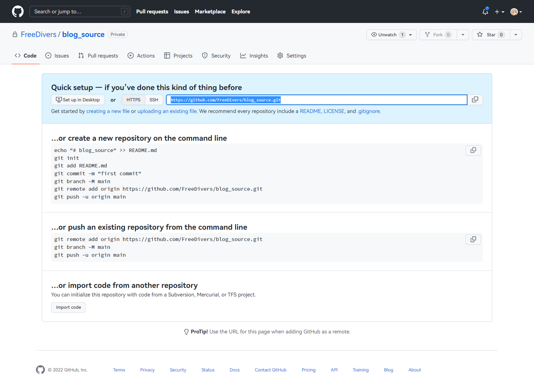Switch to the Insights tab
The image size is (534, 392).
click(x=254, y=55)
